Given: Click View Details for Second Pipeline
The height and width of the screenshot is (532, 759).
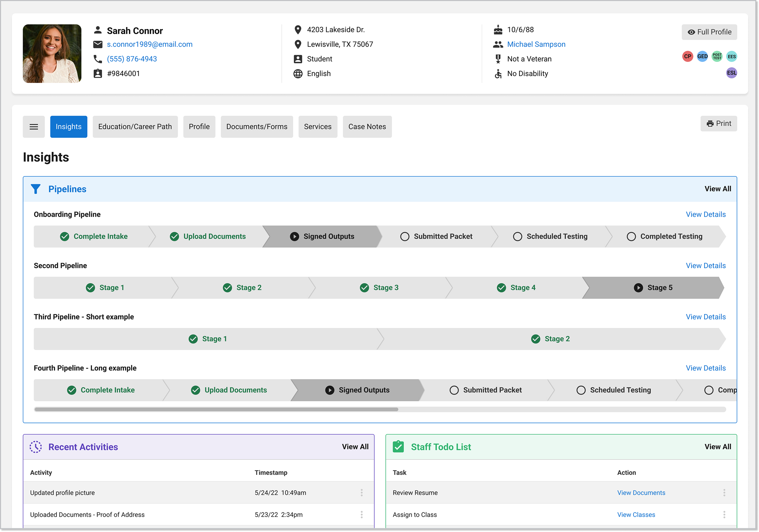Looking at the screenshot, I should click(706, 265).
